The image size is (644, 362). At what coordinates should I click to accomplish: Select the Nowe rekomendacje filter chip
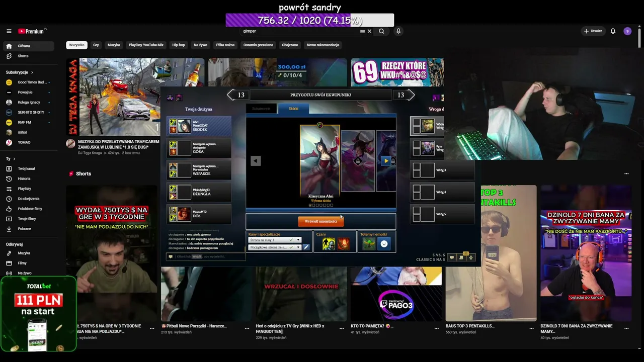coord(323,45)
